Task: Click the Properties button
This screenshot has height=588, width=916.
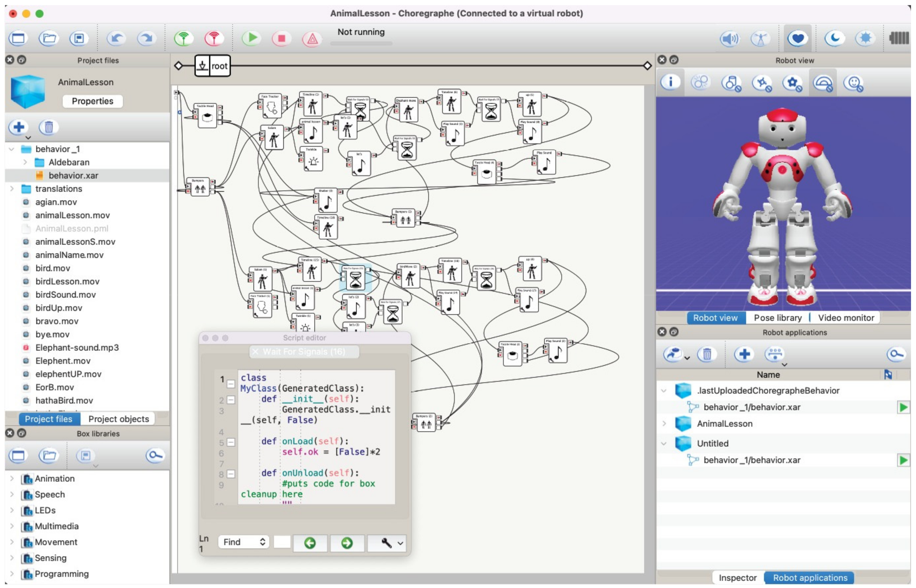Action: coord(92,101)
